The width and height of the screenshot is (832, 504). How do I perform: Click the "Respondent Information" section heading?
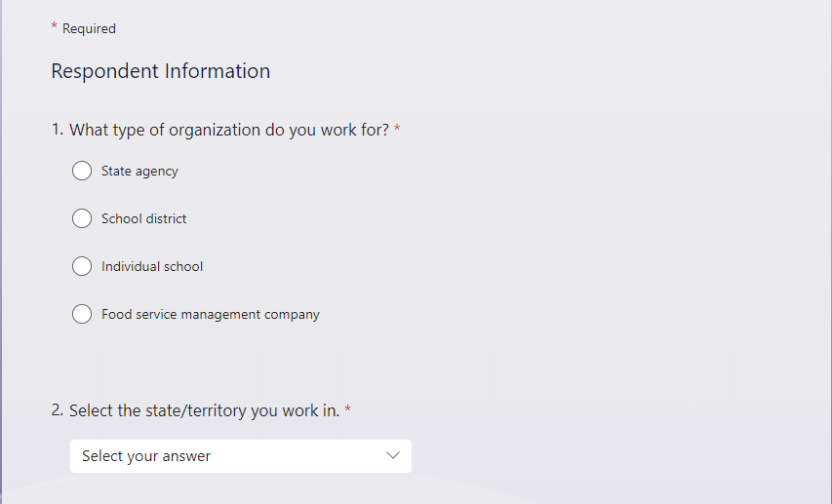point(160,71)
